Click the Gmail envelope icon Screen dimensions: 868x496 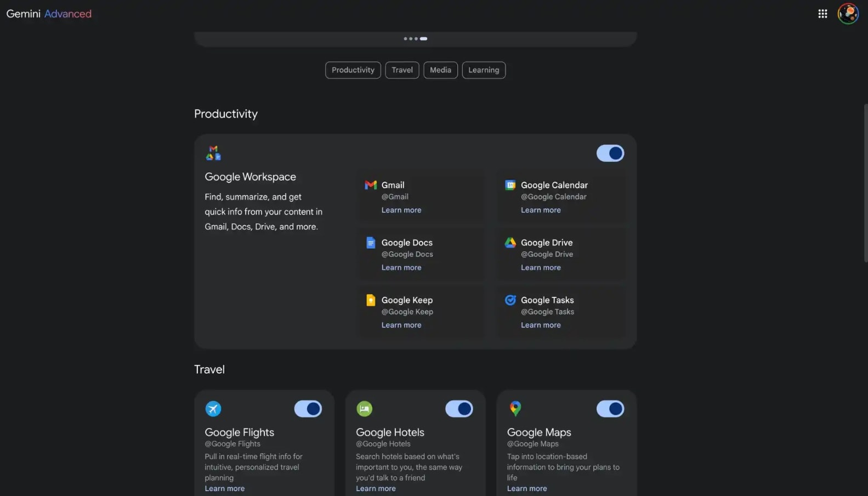371,185
